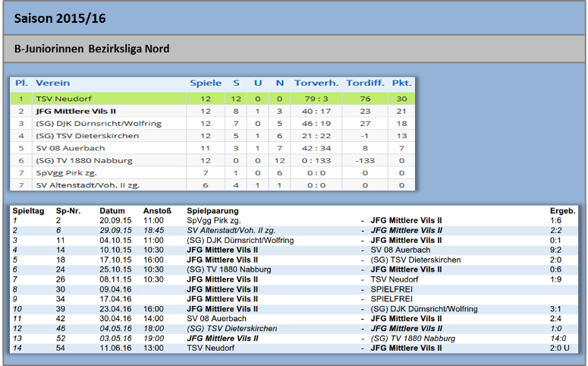Click the 'Tordiff.' column header
The height and width of the screenshot is (366, 588).
click(x=365, y=83)
